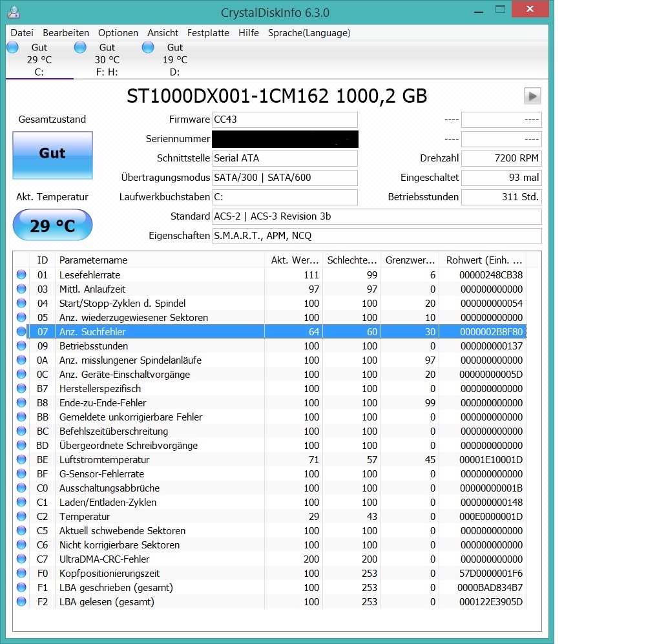Click the 311 Std. operating hours field
Screen dimensions: 646x644
[x=501, y=197]
